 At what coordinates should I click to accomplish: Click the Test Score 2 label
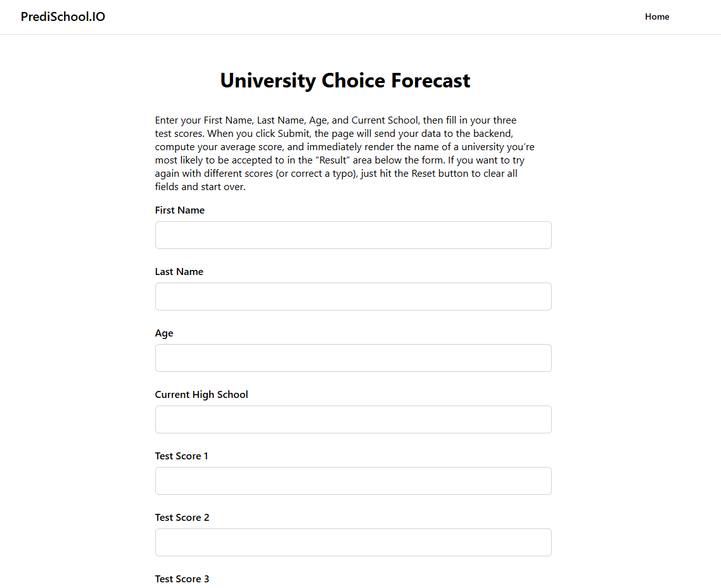coord(182,518)
